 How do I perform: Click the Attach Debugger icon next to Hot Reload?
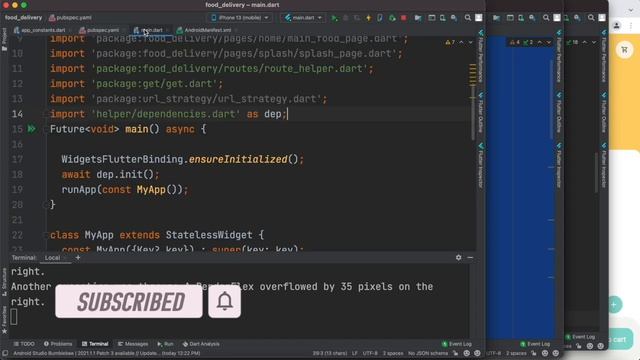[380, 18]
